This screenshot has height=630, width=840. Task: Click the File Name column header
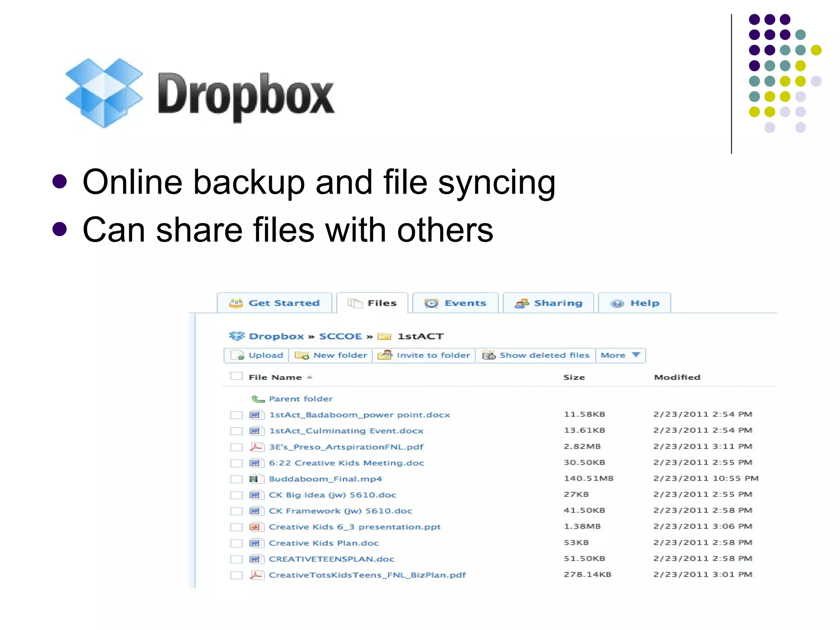[x=275, y=377]
